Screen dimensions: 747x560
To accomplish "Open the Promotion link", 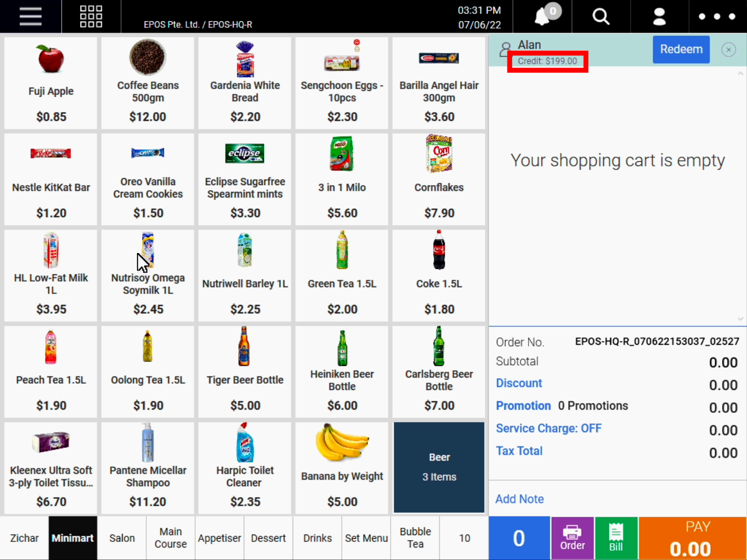I will tap(523, 406).
